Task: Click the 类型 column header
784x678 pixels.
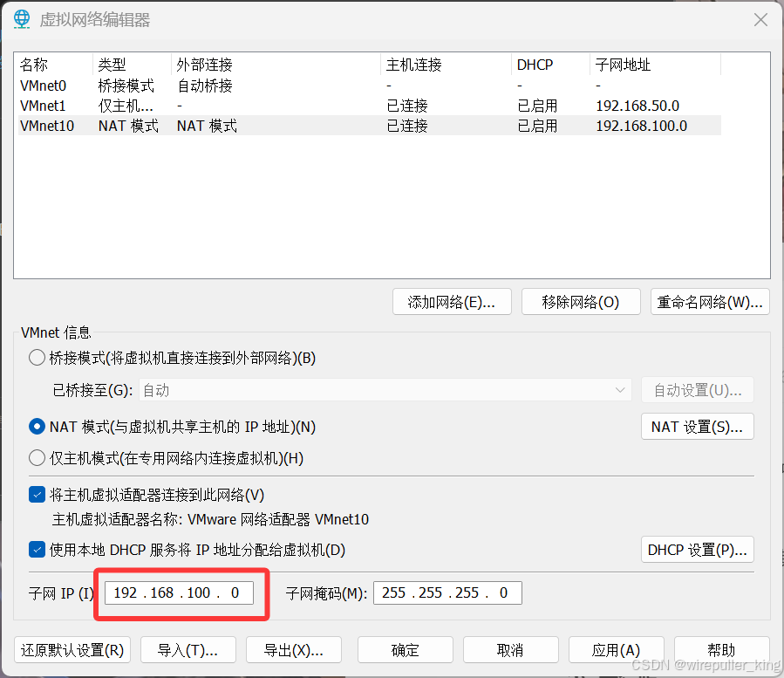Action: (132, 65)
